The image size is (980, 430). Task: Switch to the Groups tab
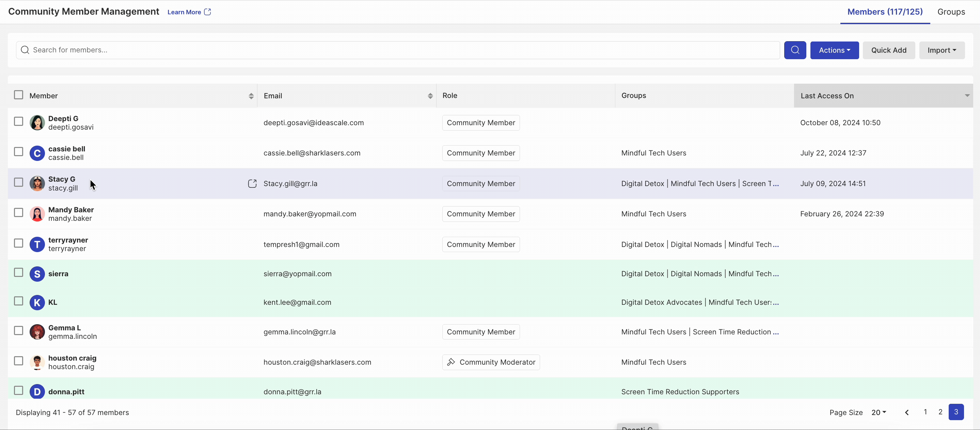coord(951,12)
